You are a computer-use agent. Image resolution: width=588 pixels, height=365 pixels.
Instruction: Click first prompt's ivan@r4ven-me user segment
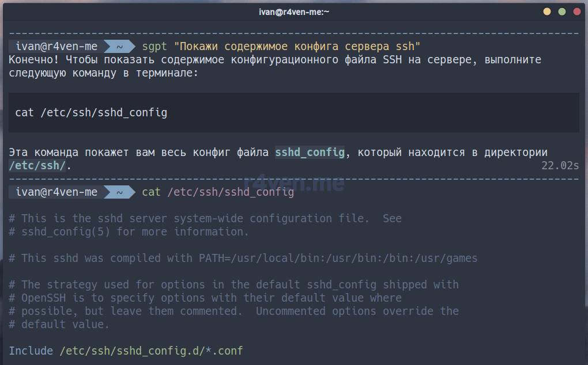coord(56,46)
